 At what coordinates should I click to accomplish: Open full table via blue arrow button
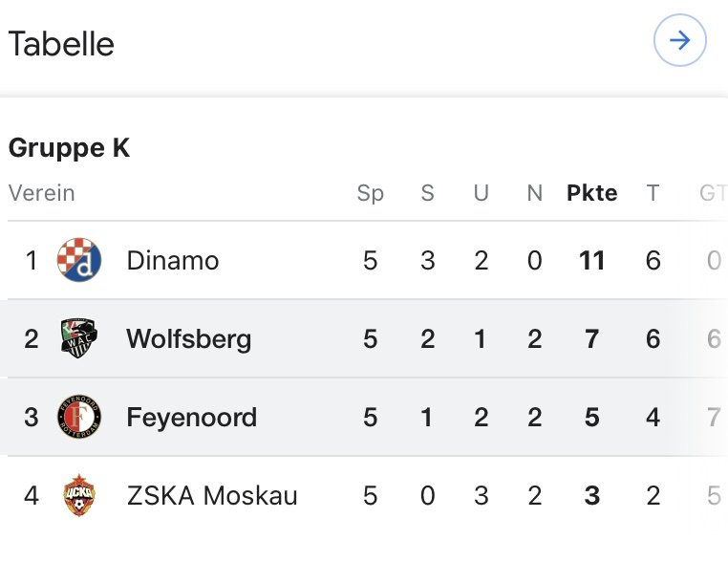(x=679, y=40)
